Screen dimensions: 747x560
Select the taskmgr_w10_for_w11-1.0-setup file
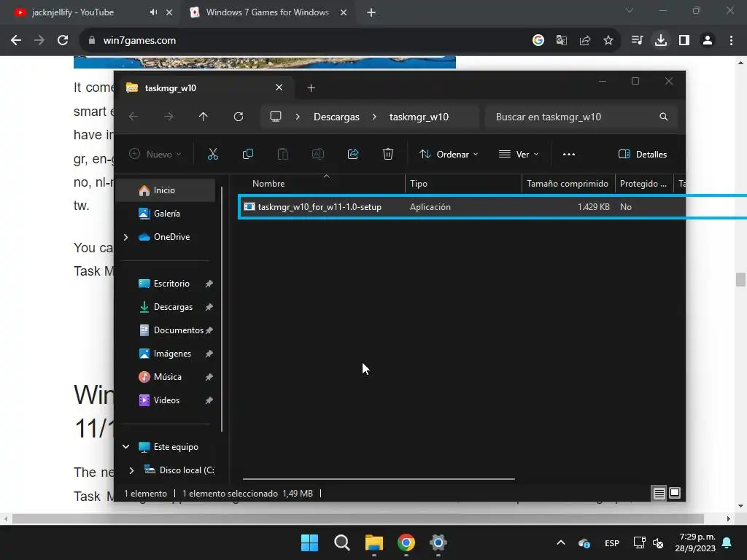pyautogui.click(x=461, y=207)
